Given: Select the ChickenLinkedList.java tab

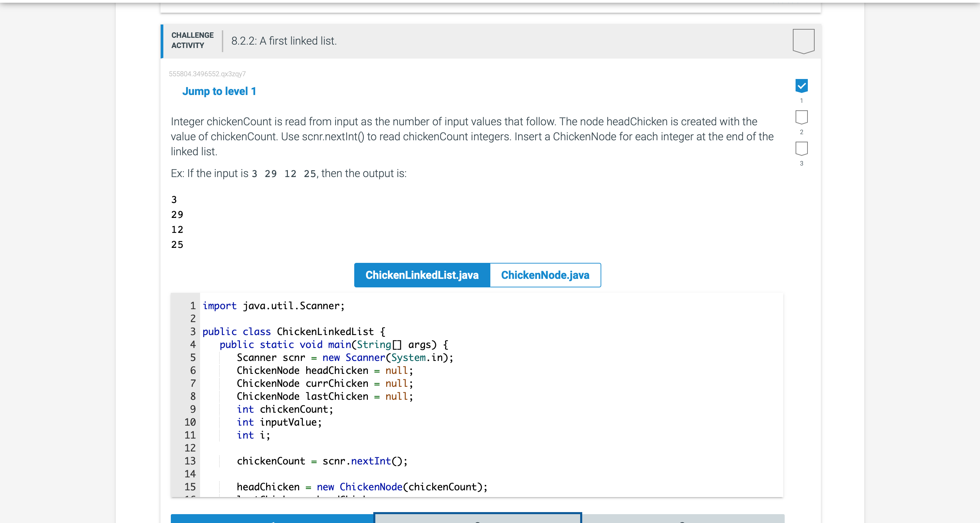Looking at the screenshot, I should 422,275.
